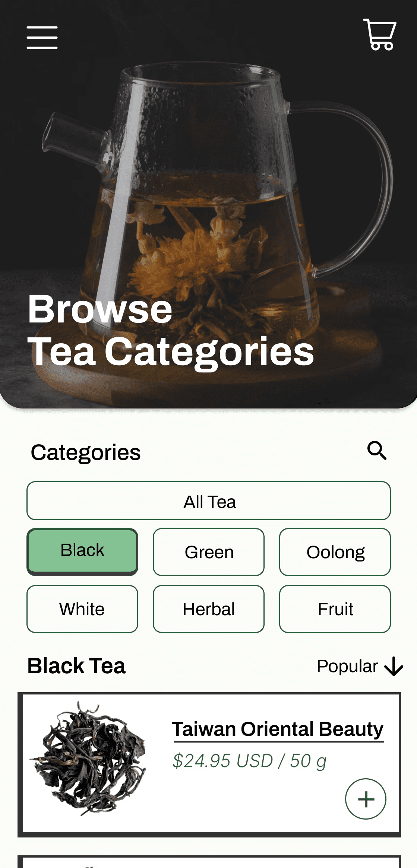Open the shopping cart
The height and width of the screenshot is (868, 417).
(x=380, y=34)
